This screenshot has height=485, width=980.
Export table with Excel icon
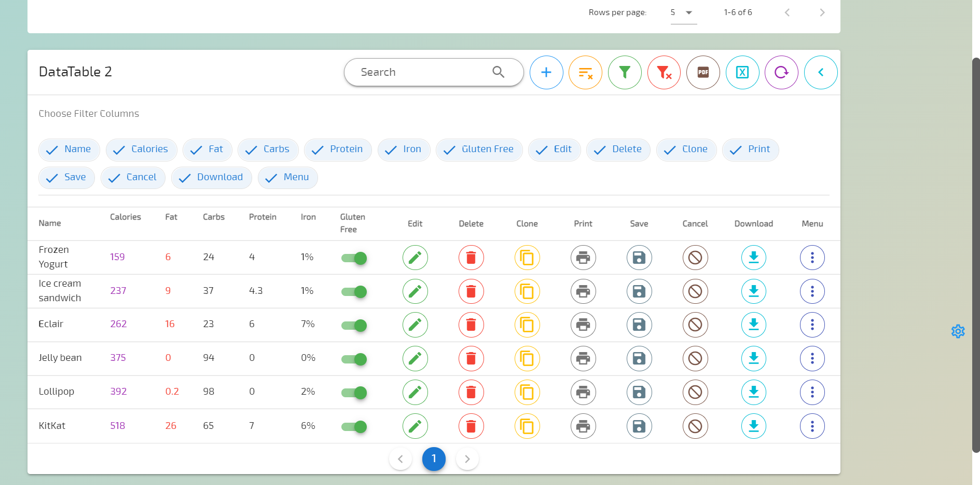pos(742,73)
